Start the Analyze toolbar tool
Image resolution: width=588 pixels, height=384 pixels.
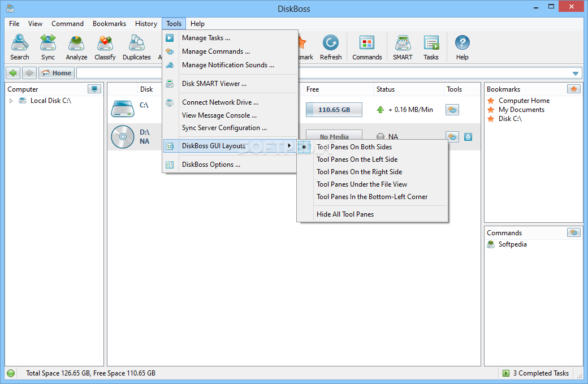coord(76,47)
